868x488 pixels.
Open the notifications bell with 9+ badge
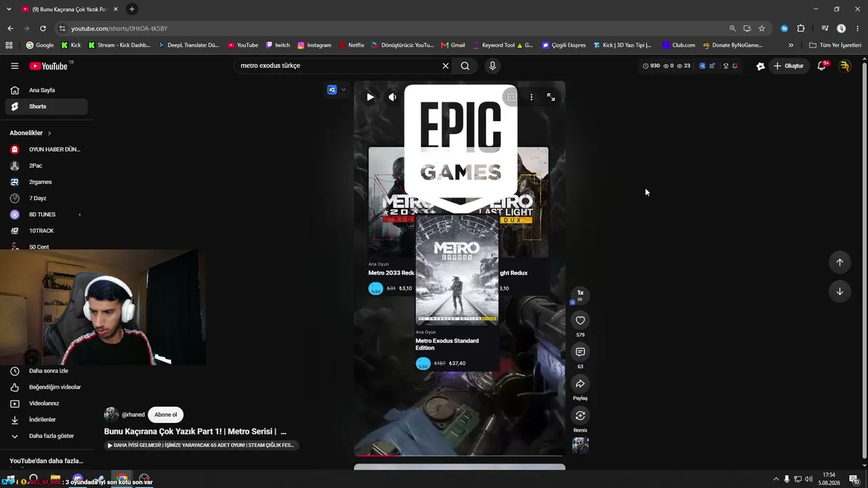click(822, 66)
